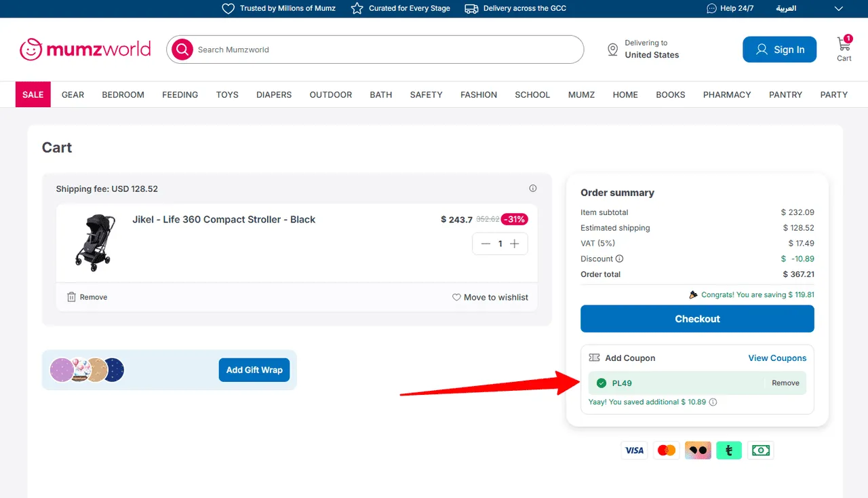Viewport: 868px width, 498px height.
Task: Switch language to Arabic
Action: 786,9
